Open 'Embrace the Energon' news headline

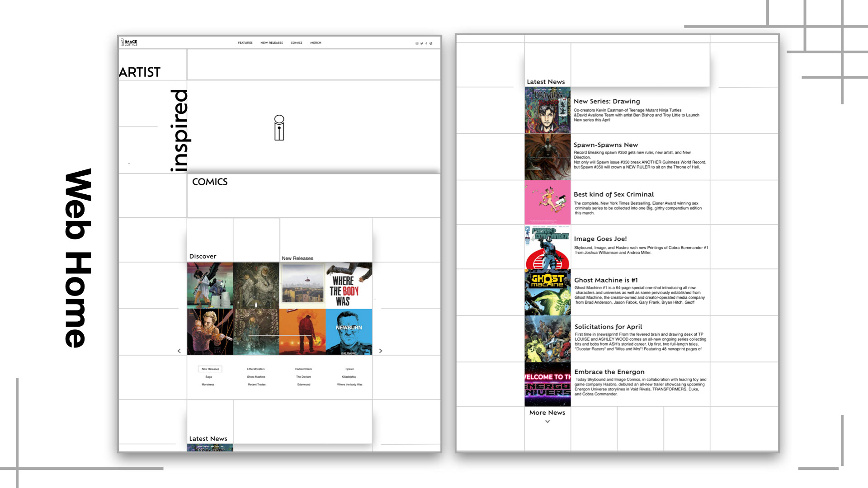click(609, 372)
